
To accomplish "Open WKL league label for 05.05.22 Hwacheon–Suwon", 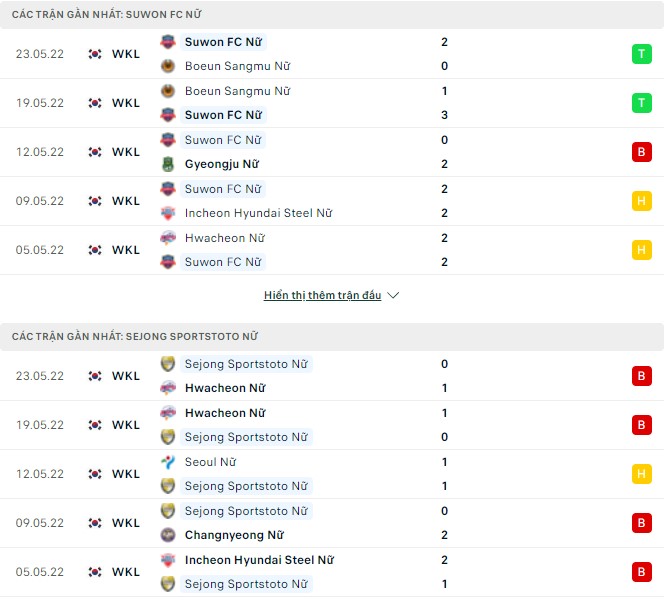I will tap(126, 250).
